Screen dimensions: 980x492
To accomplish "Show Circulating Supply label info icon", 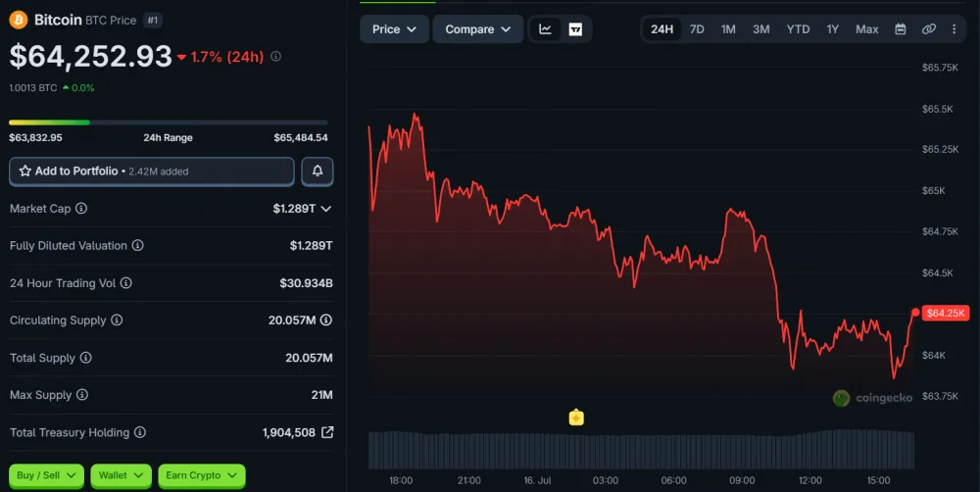I will 117,320.
